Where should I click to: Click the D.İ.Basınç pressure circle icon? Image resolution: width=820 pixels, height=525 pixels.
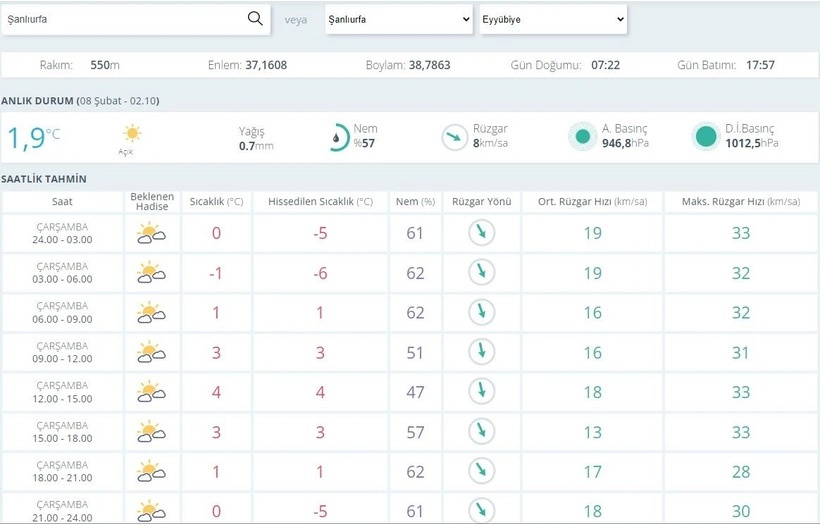tap(706, 137)
